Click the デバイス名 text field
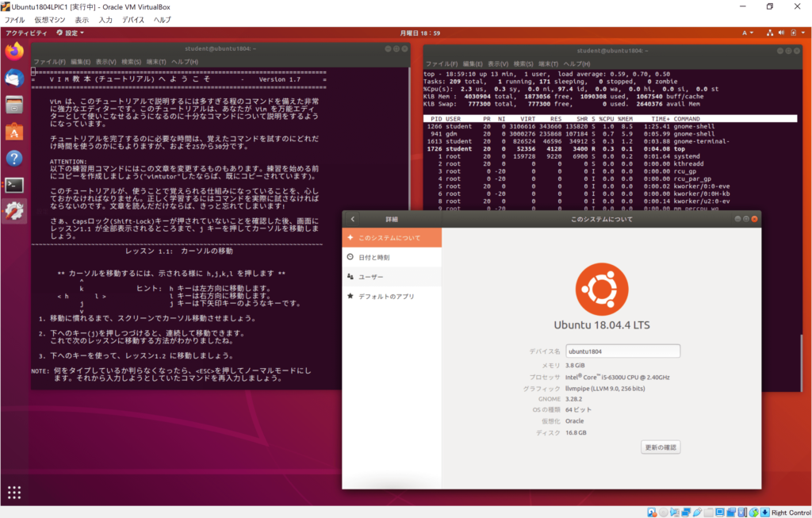This screenshot has width=812, height=518. 622,351
